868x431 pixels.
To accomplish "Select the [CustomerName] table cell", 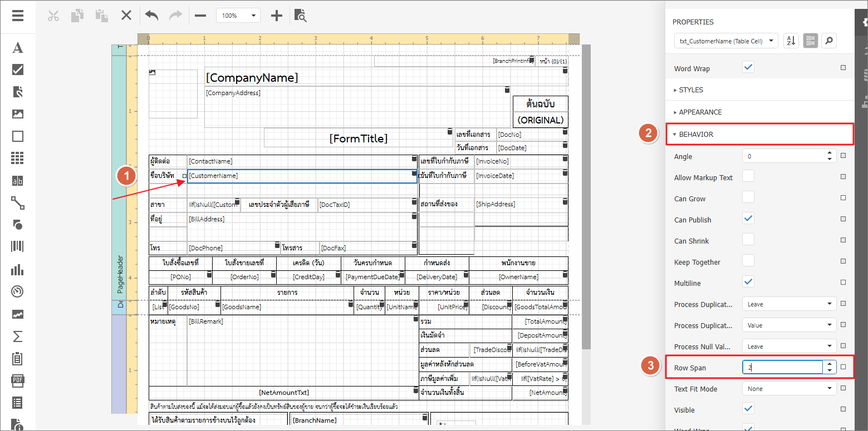I will point(302,176).
